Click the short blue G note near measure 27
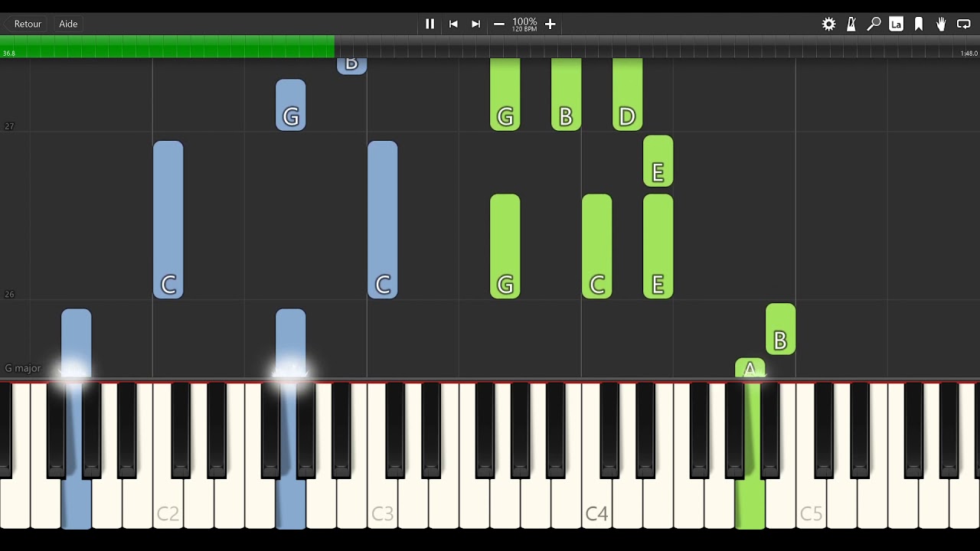 click(290, 105)
